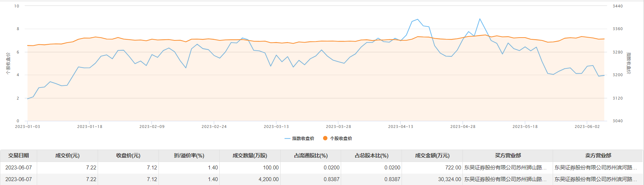
Task: Hide the 个股收盘价 orange legend series
Action: click(337, 139)
